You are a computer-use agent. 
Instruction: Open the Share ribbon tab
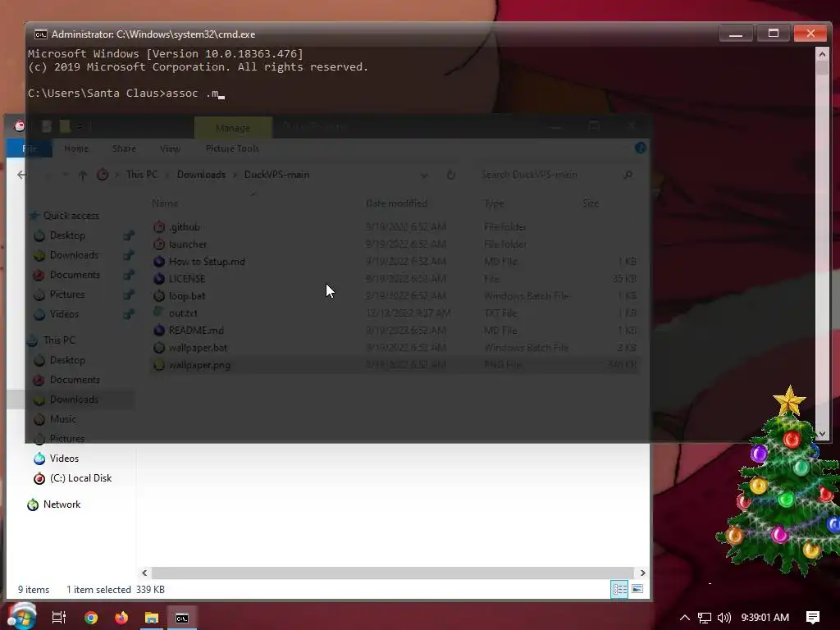coord(124,148)
